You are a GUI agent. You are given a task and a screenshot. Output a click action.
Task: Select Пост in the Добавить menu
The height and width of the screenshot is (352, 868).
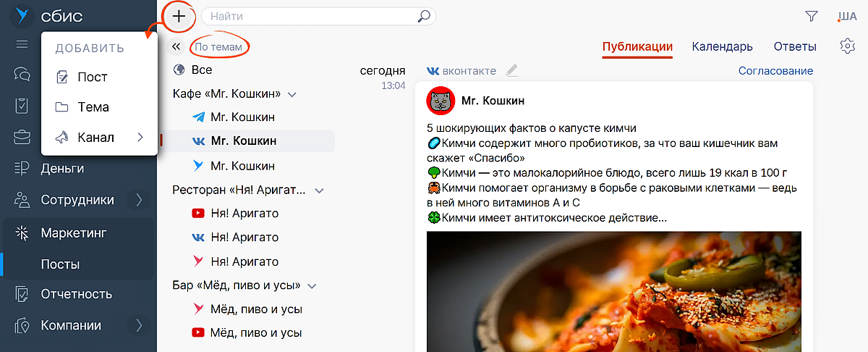(x=92, y=77)
